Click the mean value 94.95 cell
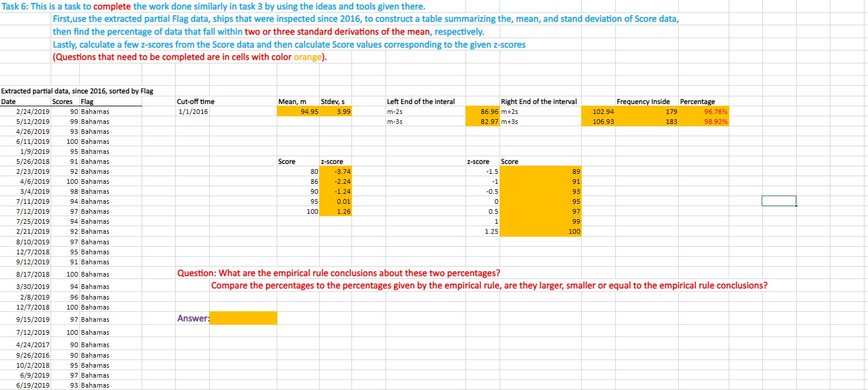 (299, 111)
